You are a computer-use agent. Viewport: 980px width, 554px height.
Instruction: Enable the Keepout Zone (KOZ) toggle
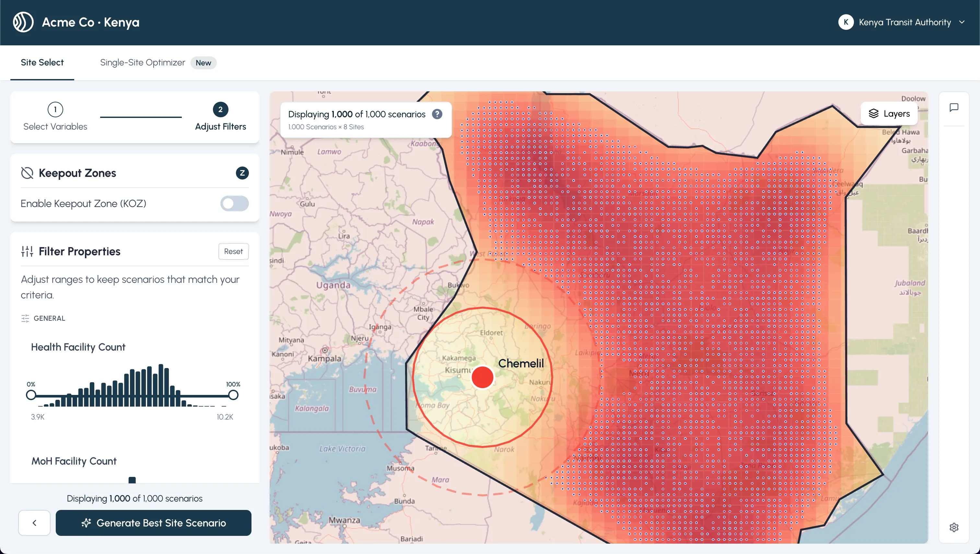click(x=234, y=203)
